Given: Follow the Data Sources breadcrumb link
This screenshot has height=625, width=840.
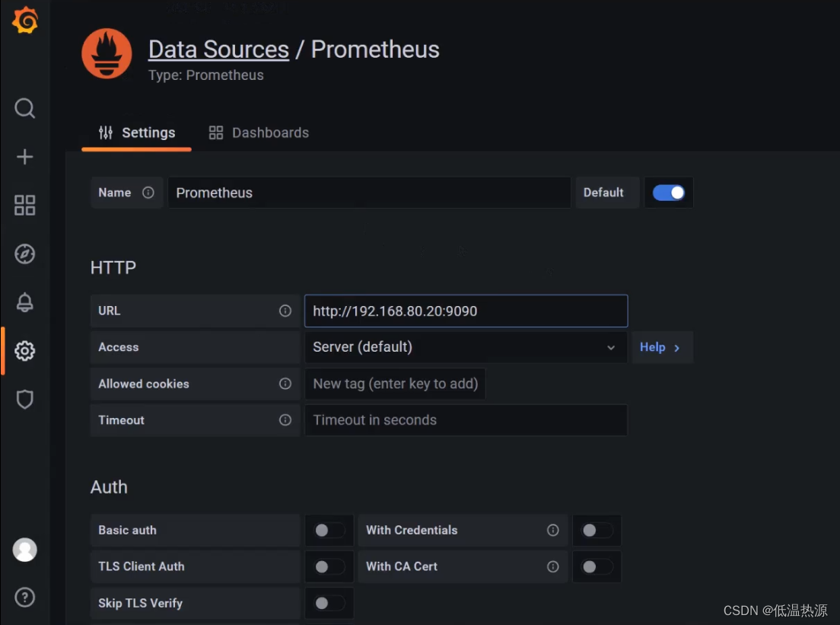Looking at the screenshot, I should click(x=218, y=49).
